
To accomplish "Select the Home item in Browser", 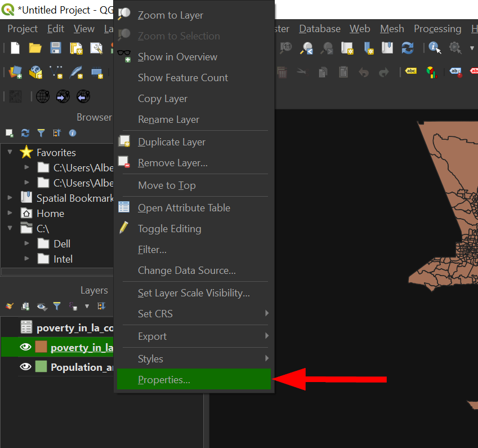I will point(50,214).
